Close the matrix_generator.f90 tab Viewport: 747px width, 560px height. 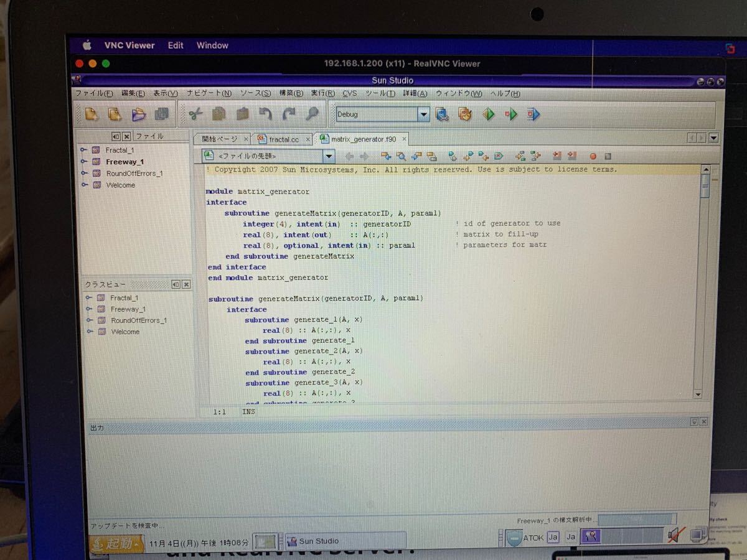coord(404,139)
